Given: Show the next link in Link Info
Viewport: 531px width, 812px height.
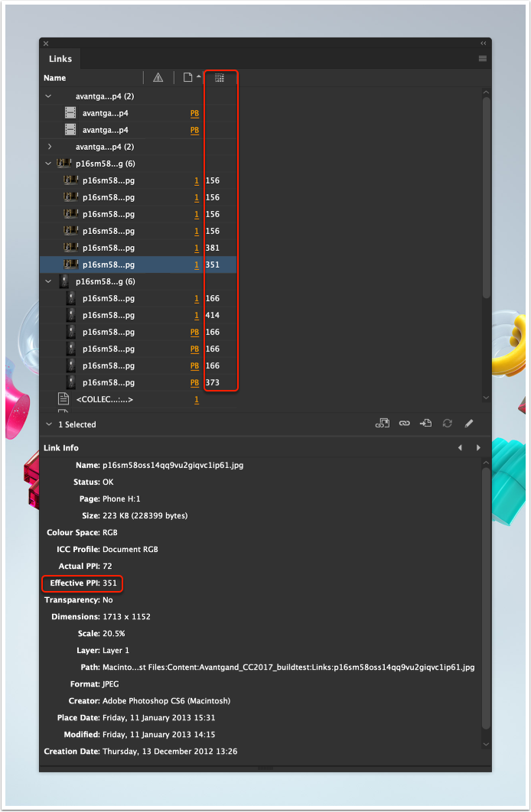Looking at the screenshot, I should (x=478, y=448).
